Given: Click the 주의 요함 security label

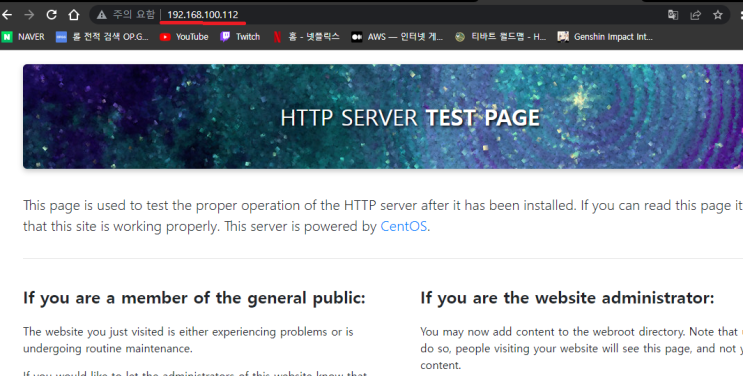Looking at the screenshot, I should pos(134,15).
